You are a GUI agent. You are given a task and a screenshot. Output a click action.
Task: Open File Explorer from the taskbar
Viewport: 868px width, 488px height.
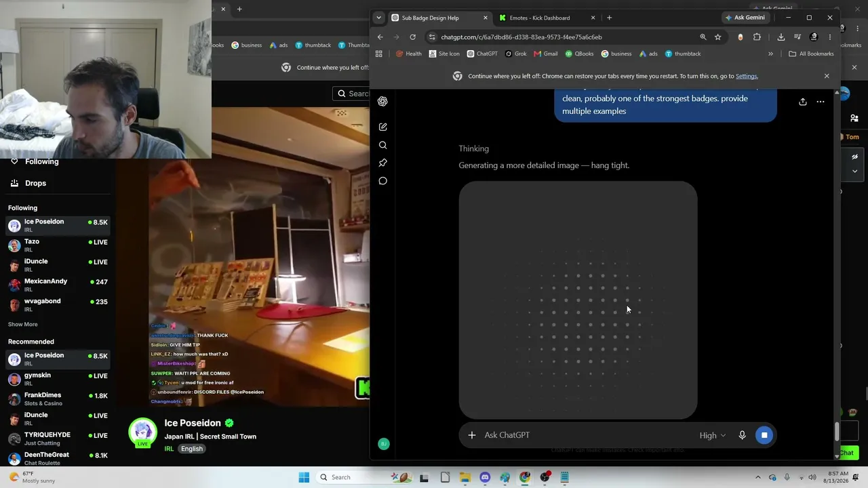[465, 477]
